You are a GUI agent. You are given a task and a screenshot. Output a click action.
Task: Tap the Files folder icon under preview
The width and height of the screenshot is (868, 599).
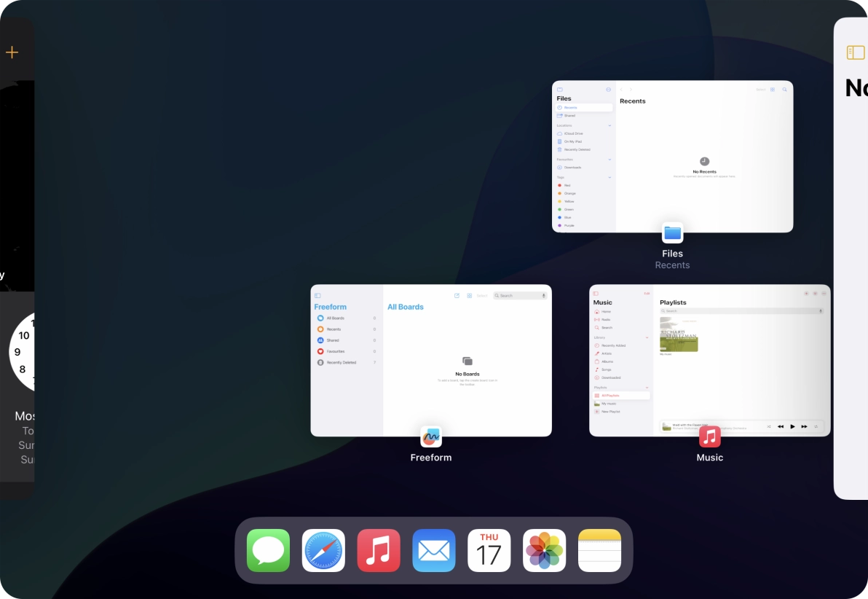click(x=672, y=233)
